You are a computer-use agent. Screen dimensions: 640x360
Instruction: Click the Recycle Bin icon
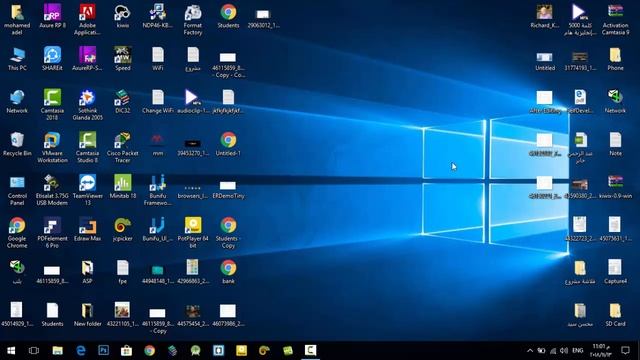pyautogui.click(x=17, y=144)
